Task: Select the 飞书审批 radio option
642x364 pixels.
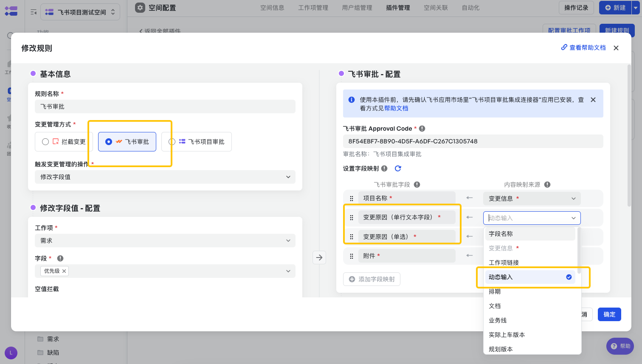Action: click(127, 142)
